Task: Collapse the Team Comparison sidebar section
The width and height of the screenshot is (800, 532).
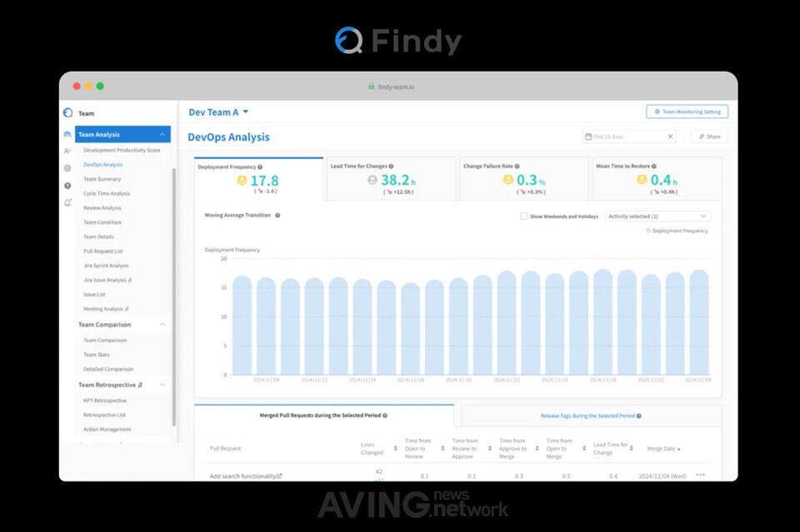Action: click(162, 325)
